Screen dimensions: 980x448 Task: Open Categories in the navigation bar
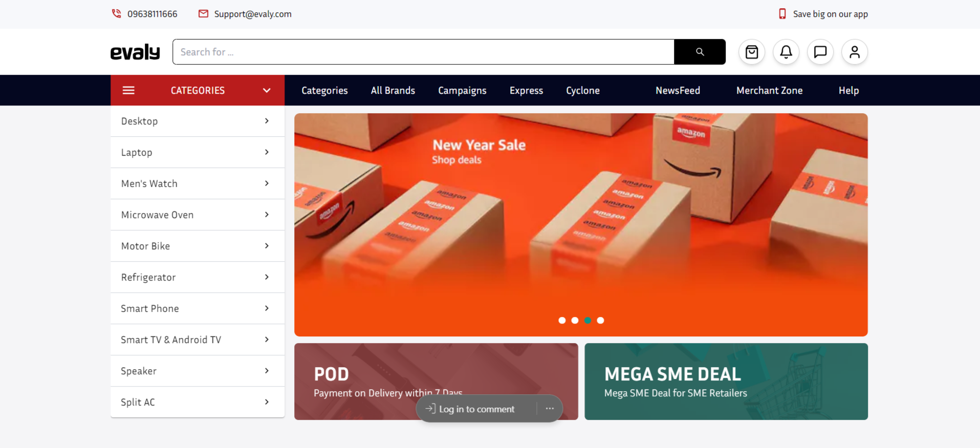pyautogui.click(x=324, y=91)
